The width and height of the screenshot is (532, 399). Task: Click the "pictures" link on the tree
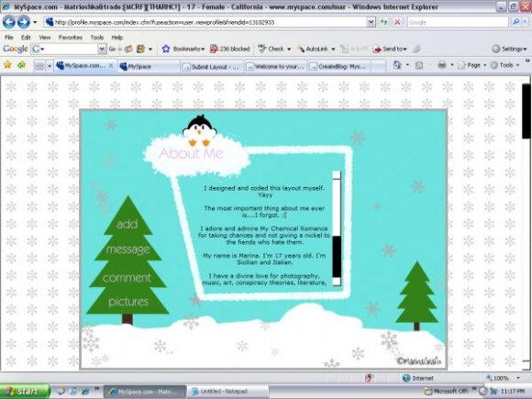(x=128, y=302)
